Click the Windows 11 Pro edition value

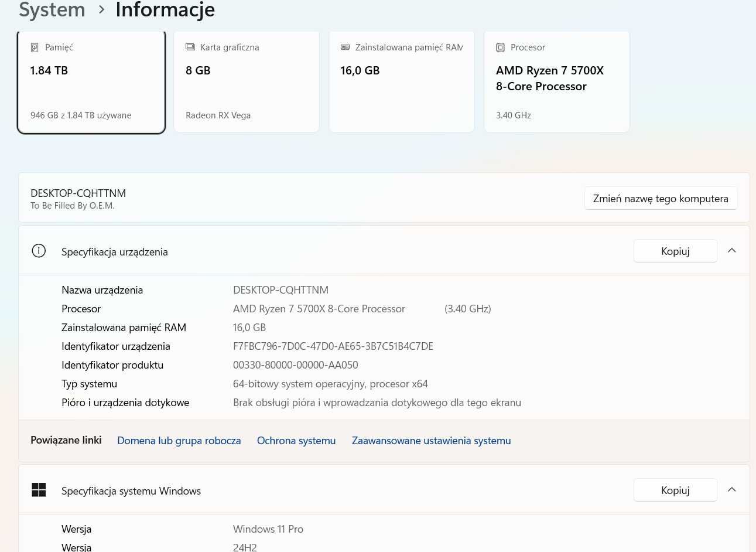tap(268, 529)
